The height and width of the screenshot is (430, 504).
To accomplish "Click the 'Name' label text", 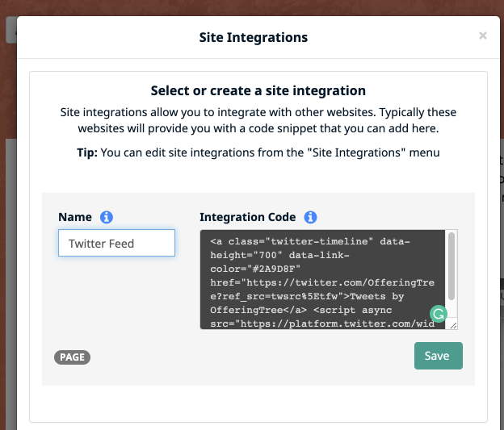I will [75, 217].
